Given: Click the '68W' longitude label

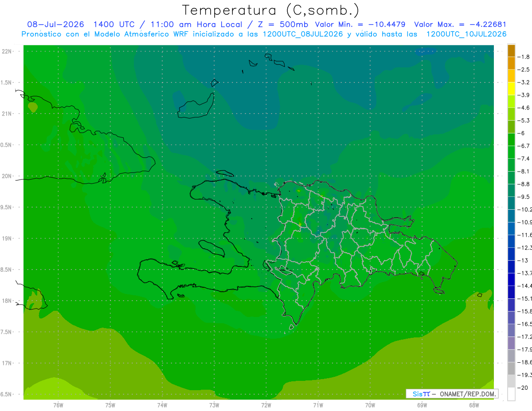Looking at the screenshot, I should click(474, 405).
